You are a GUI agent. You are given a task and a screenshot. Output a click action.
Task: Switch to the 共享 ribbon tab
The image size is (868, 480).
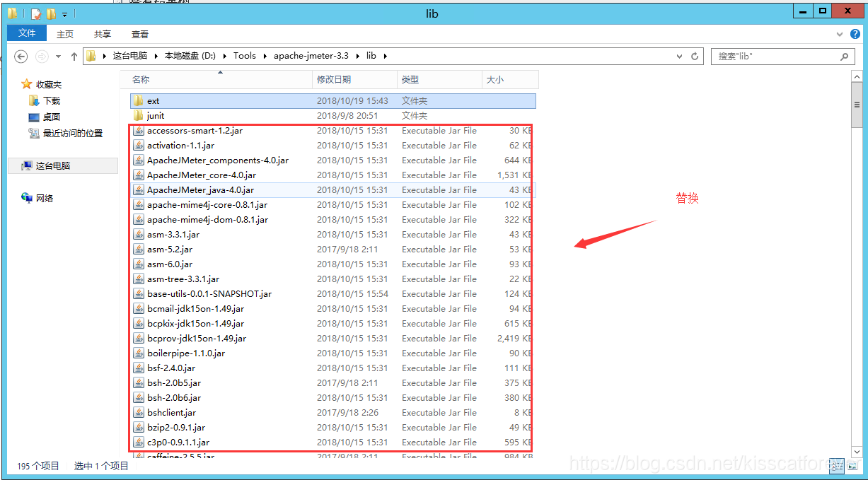[x=103, y=34]
